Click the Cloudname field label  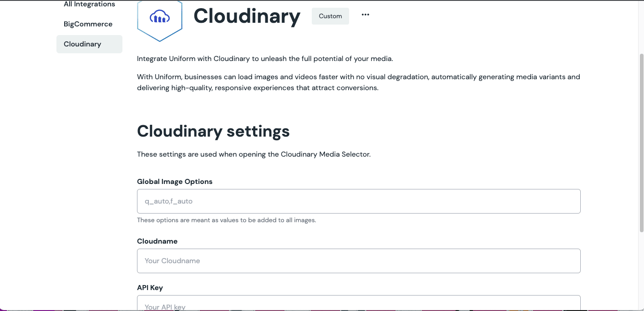157,241
